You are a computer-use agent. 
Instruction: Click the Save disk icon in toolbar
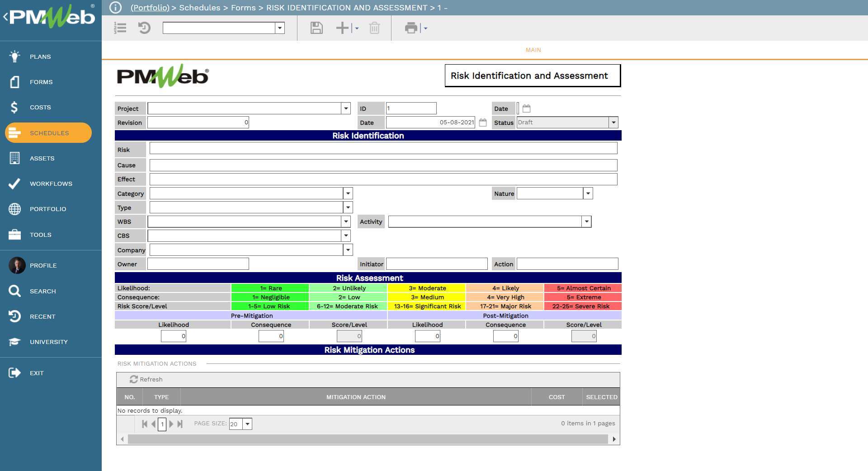pos(316,28)
